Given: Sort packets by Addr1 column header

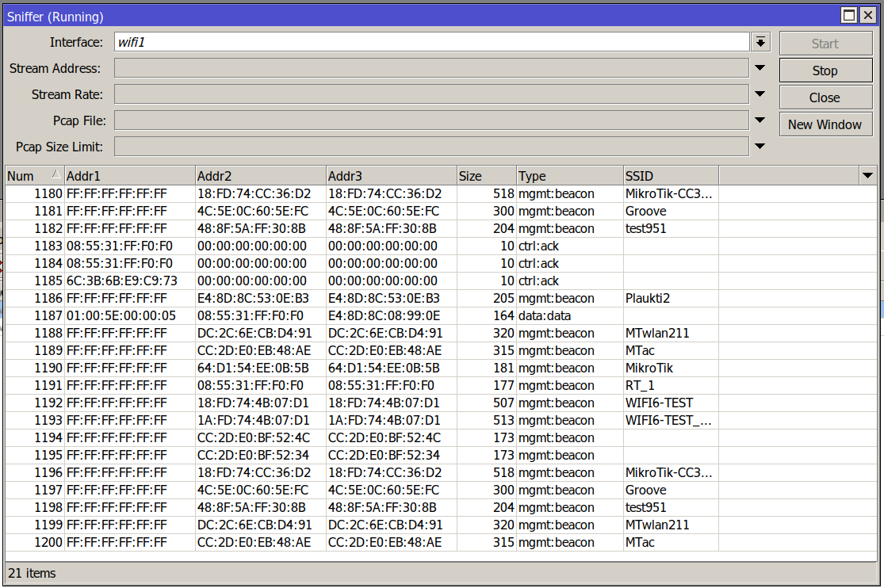Looking at the screenshot, I should [128, 176].
